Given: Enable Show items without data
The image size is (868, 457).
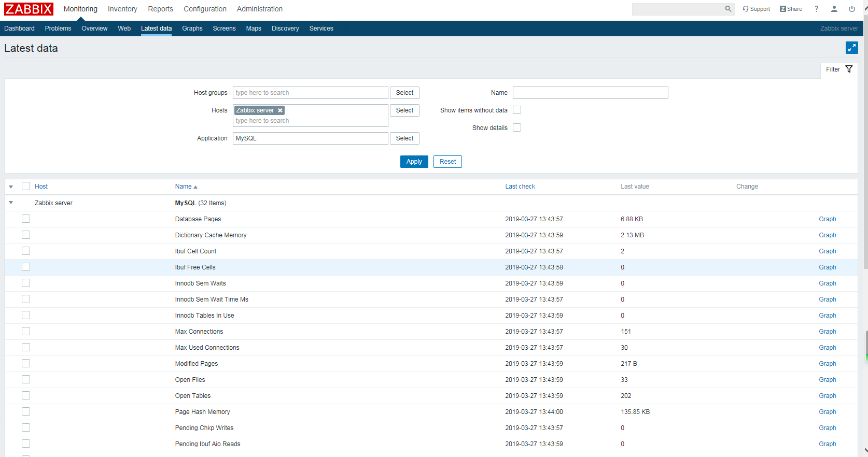Looking at the screenshot, I should (517, 110).
